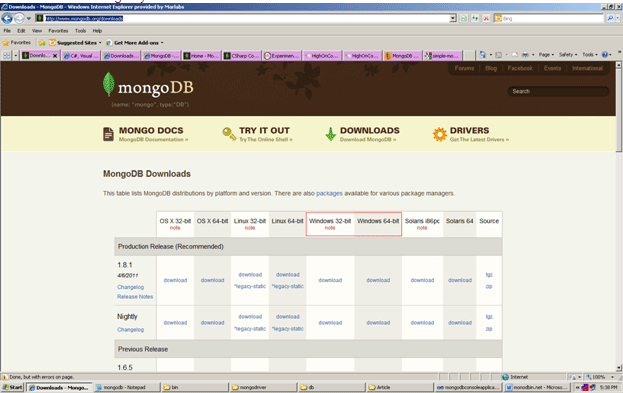The image size is (623, 393).
Task: Click the Favorites star button
Action: click(x=17, y=43)
